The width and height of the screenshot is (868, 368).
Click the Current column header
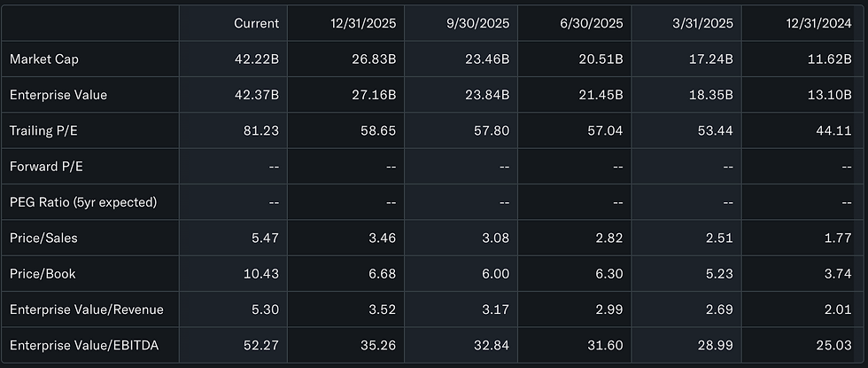coord(256,23)
